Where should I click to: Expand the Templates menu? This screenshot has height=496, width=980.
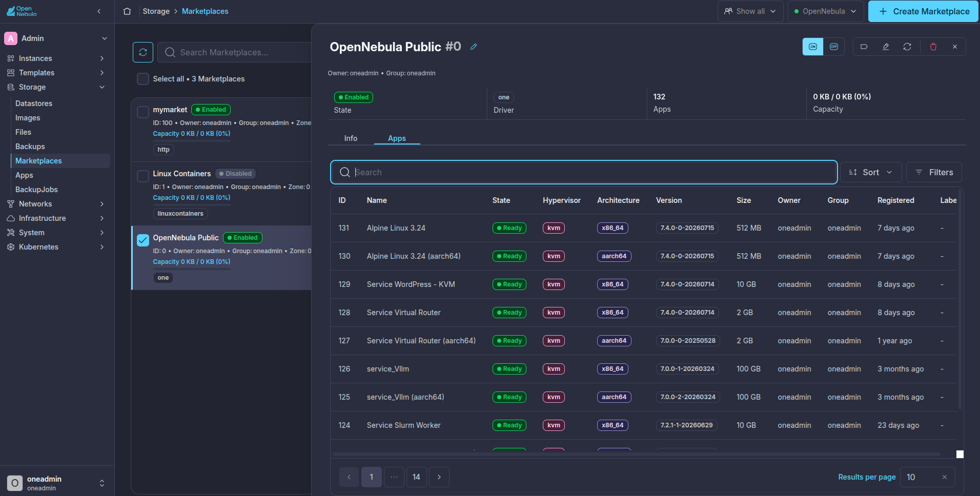[102, 73]
